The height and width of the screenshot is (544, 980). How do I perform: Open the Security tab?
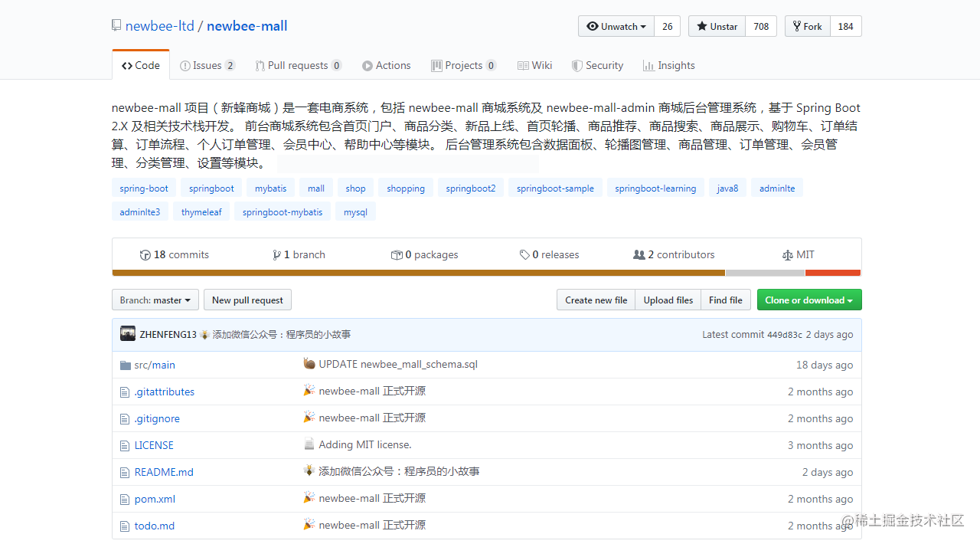598,65
